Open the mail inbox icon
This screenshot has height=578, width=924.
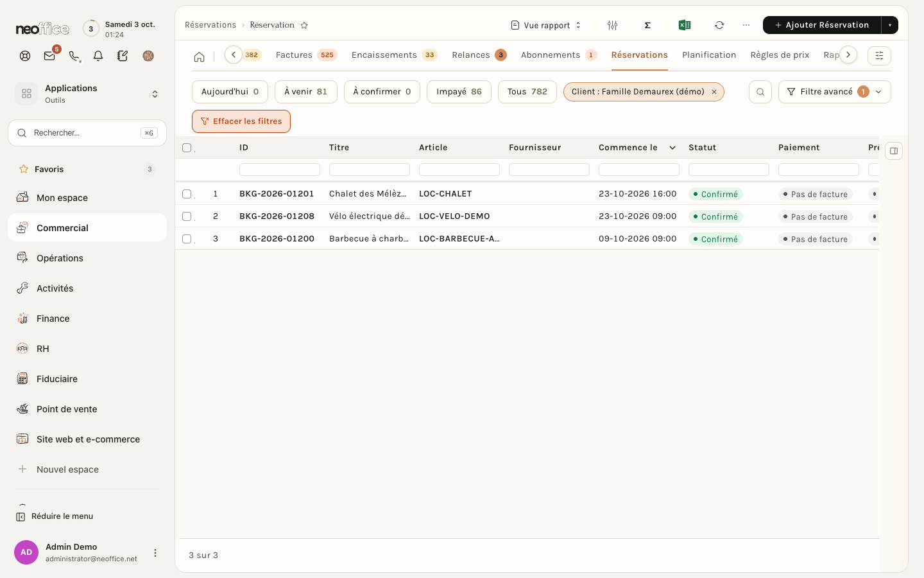tap(49, 56)
